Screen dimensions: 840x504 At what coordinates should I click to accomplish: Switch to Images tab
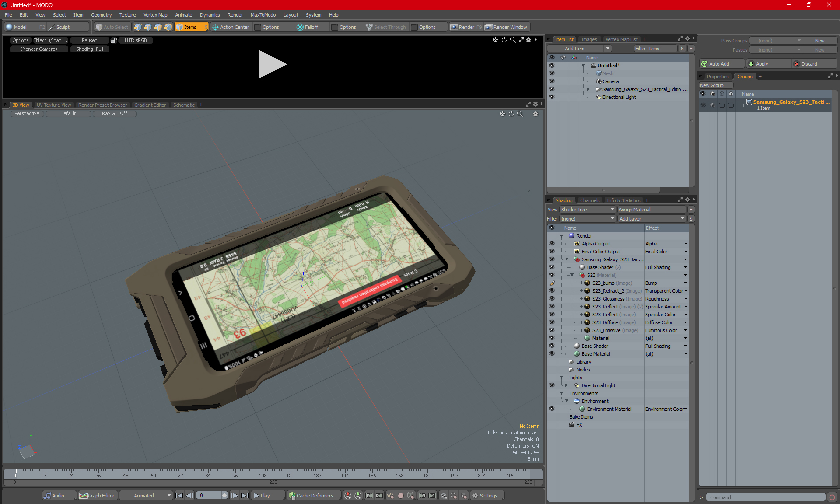(x=589, y=39)
